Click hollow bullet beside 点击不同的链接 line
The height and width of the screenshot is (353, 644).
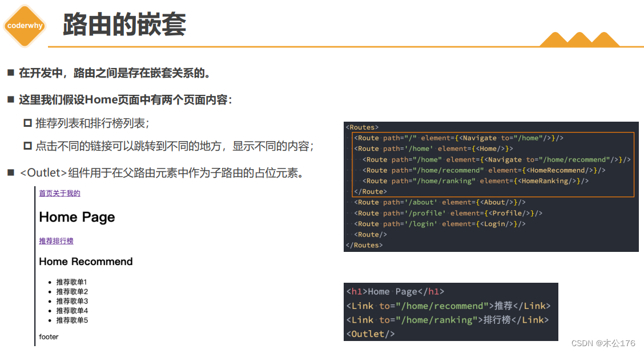pos(26,145)
